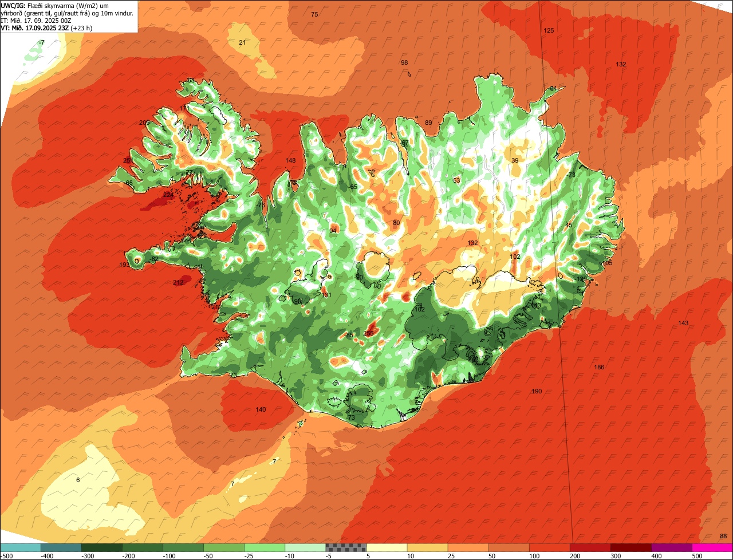The height and width of the screenshot is (560, 733).
Task: Click the flux value 148 in the bay
Action: (x=290, y=160)
